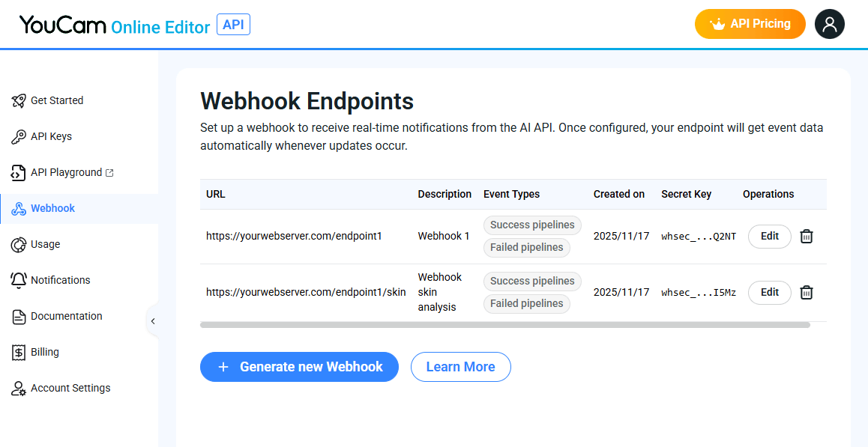Click the API Pricing button
The image size is (868, 447).
point(750,24)
